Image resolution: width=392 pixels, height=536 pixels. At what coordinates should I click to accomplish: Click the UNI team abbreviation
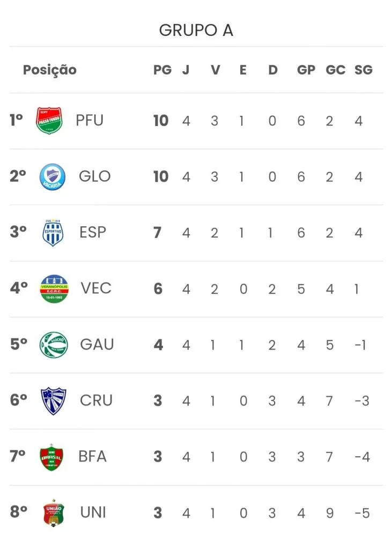click(x=93, y=512)
